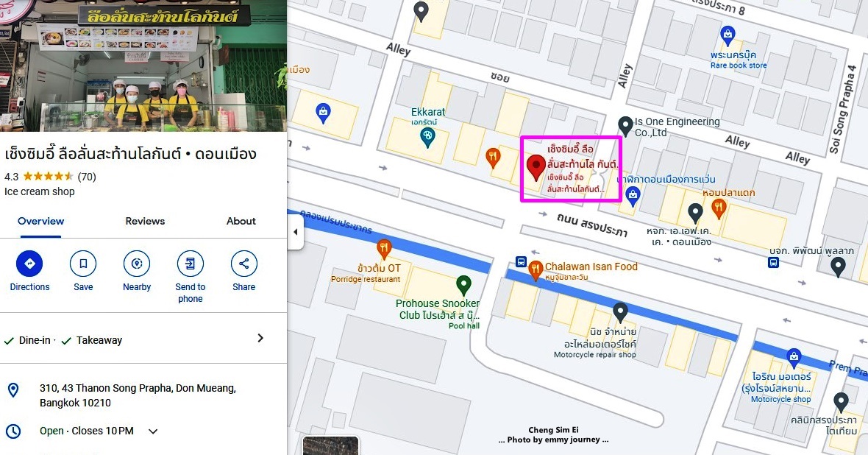Open Nearby search icon
This screenshot has height=455, width=868.
click(x=137, y=264)
